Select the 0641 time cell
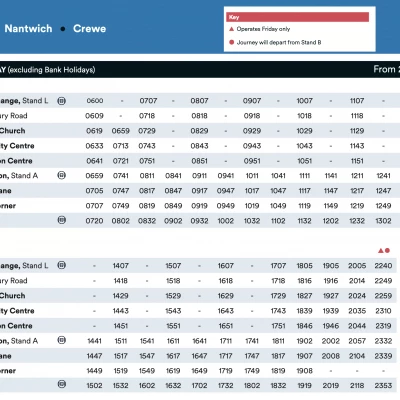 (94, 161)
